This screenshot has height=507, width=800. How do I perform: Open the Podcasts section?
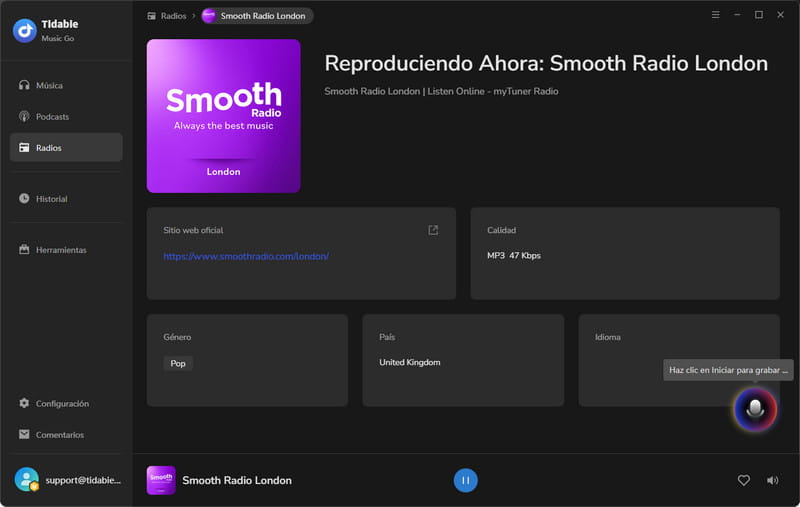tap(66, 116)
